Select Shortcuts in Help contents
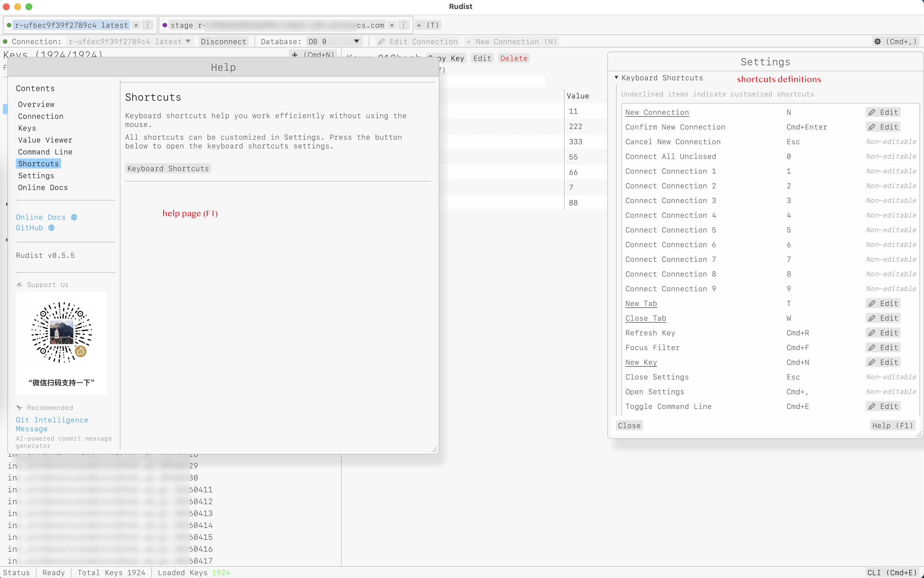The width and height of the screenshot is (924, 578). pyautogui.click(x=38, y=164)
